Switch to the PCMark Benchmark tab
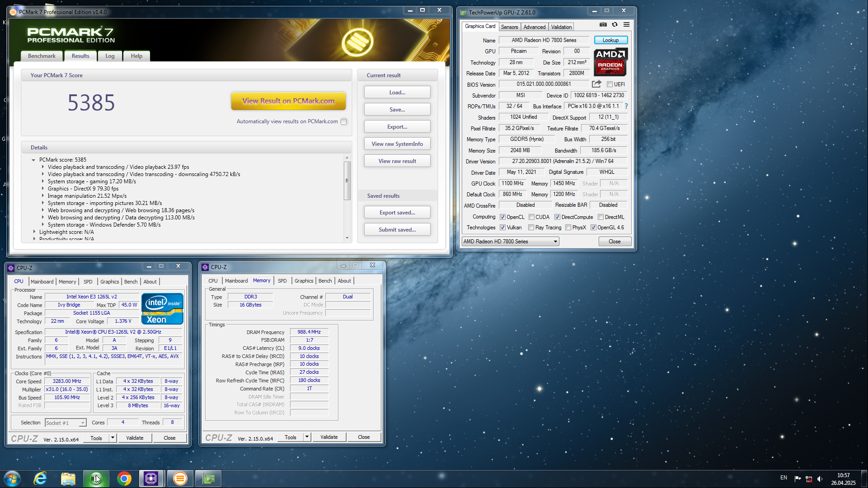The image size is (868, 488). (x=42, y=56)
